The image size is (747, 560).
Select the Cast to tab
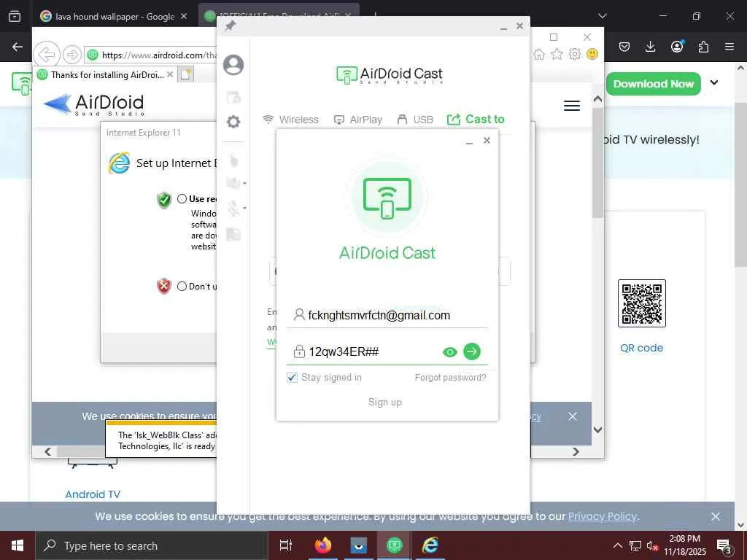pyautogui.click(x=476, y=119)
